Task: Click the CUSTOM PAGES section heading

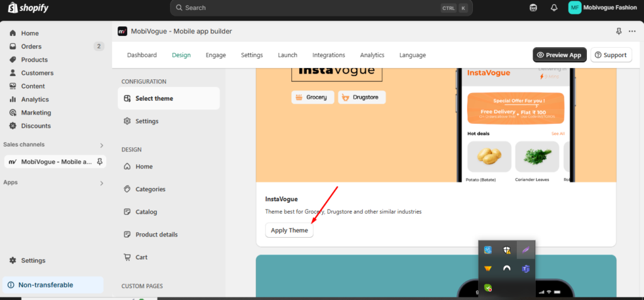Action: point(142,286)
